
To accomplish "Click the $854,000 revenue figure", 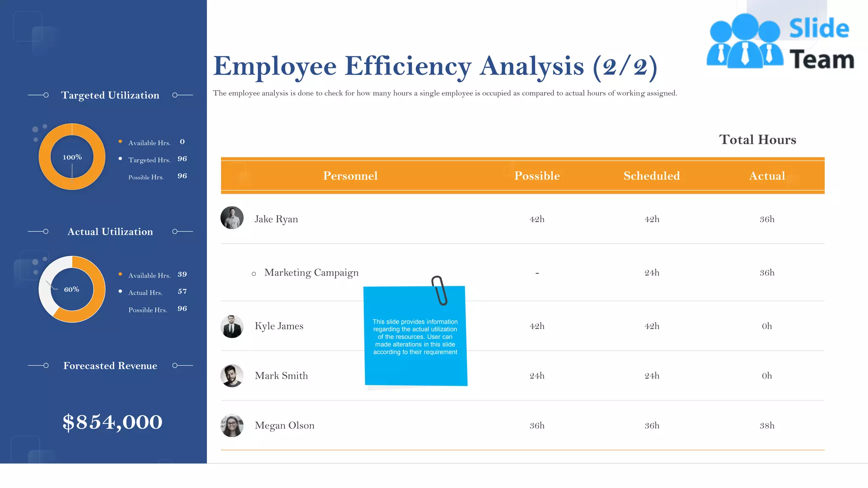I will point(112,422).
